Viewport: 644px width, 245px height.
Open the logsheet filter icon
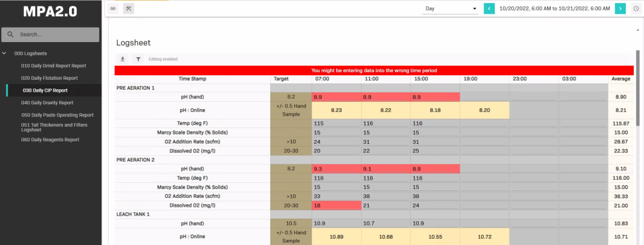[138, 59]
